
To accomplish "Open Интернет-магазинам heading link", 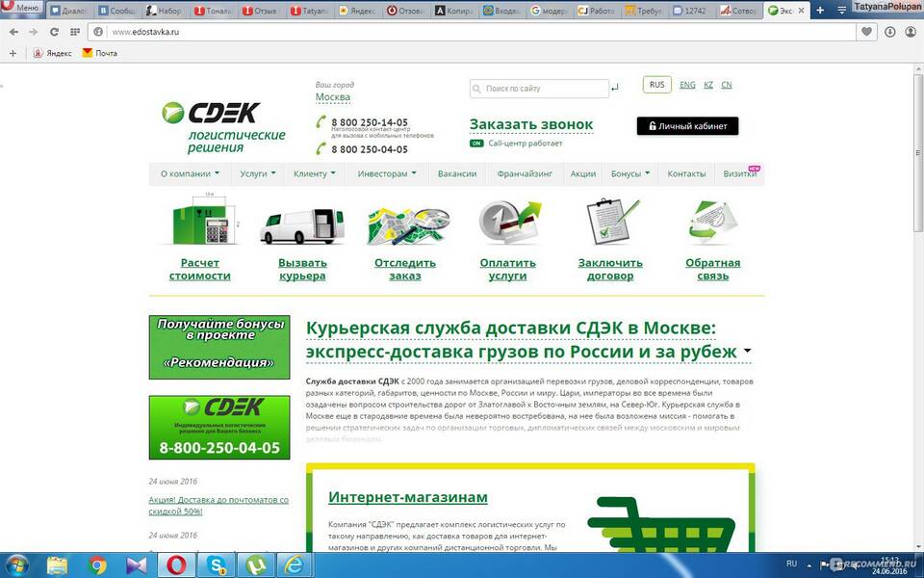I will tap(408, 497).
